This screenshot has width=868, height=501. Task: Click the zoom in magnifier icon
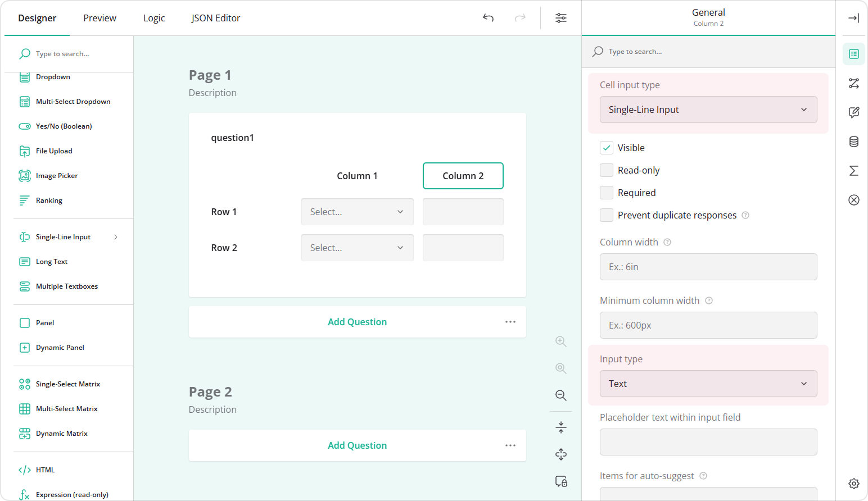[560, 341]
